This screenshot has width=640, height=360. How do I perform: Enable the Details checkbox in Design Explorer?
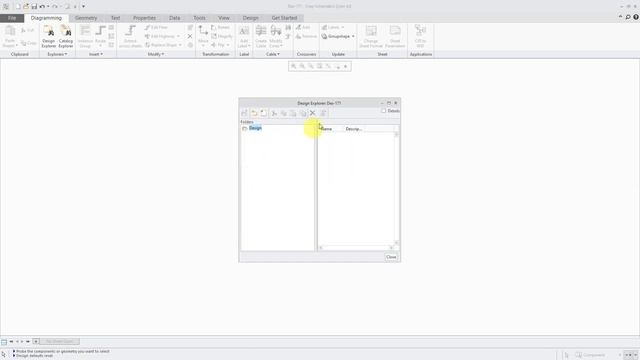click(x=383, y=111)
